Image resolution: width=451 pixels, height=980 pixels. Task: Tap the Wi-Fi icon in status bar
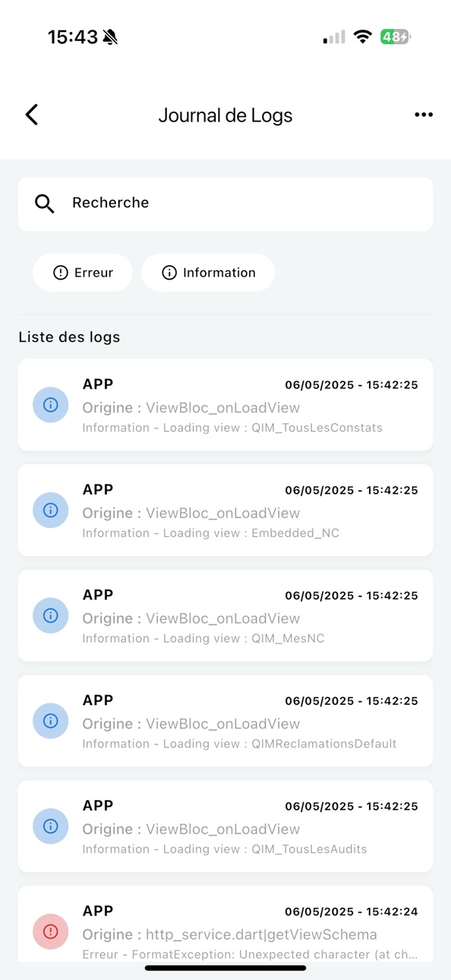[363, 36]
